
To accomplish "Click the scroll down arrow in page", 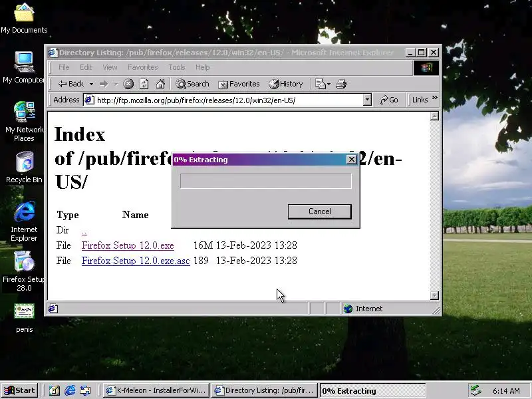I will coord(435,295).
